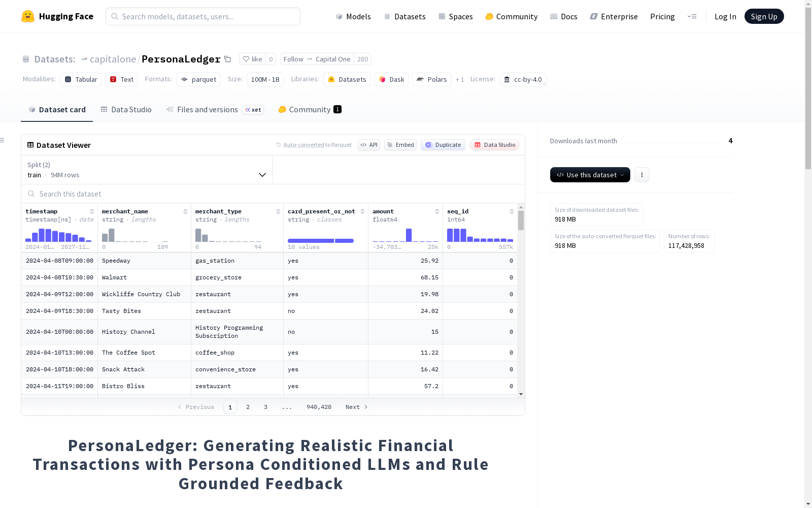Screen dimensions: 812x508
Task: Click the amount distribution histogram
Action: coord(405,235)
